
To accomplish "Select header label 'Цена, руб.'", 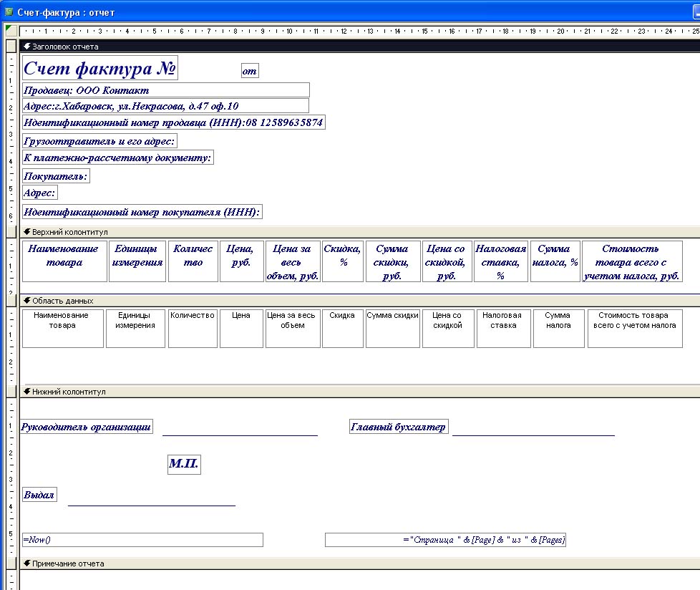I will point(241,261).
